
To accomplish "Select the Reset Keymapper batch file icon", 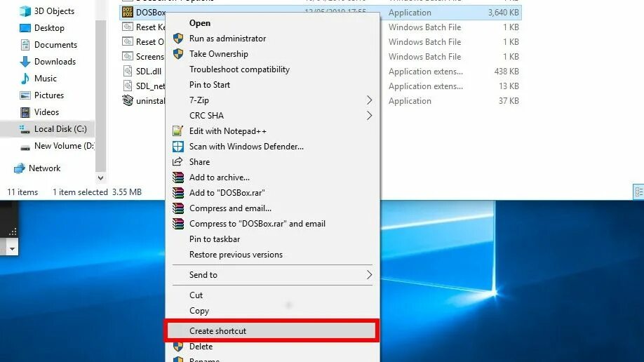I will point(128,27).
